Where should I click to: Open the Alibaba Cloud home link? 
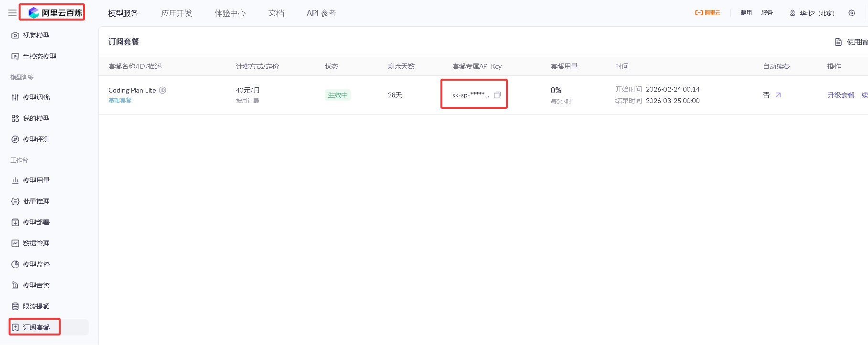(x=707, y=13)
